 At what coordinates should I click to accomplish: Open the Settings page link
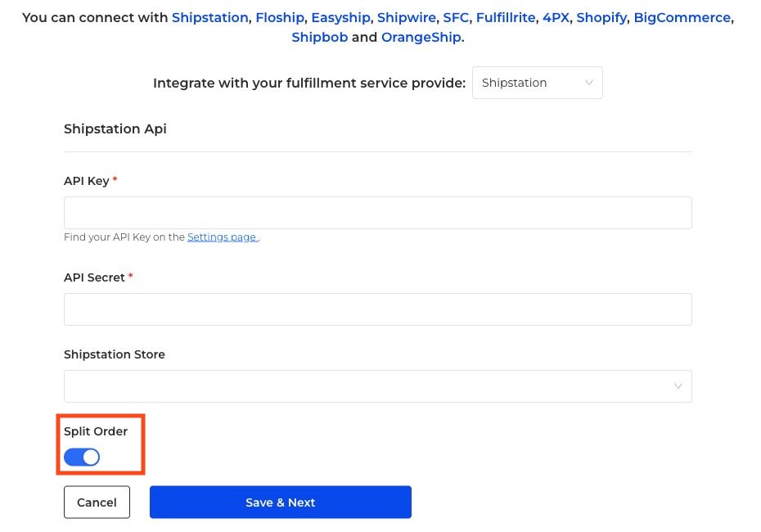(223, 237)
